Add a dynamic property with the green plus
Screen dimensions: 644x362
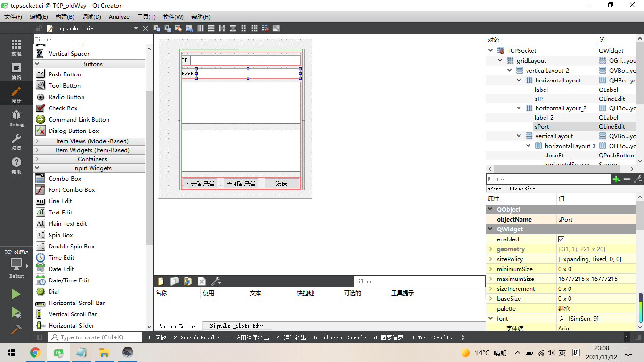point(616,179)
